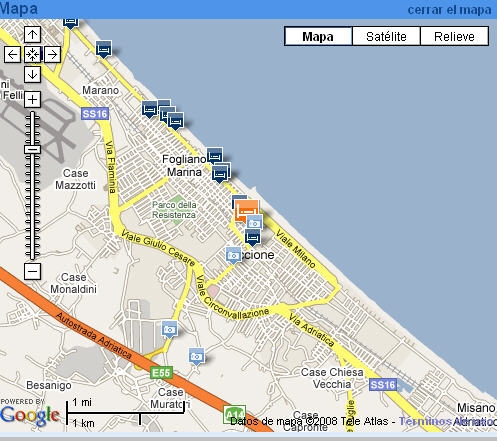Click the camera marker next to Riccione label
This screenshot has height=441, width=497.
pos(233,255)
